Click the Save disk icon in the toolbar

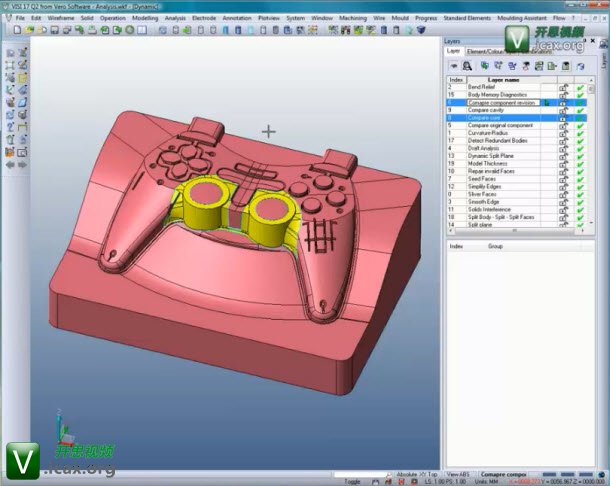click(54, 30)
